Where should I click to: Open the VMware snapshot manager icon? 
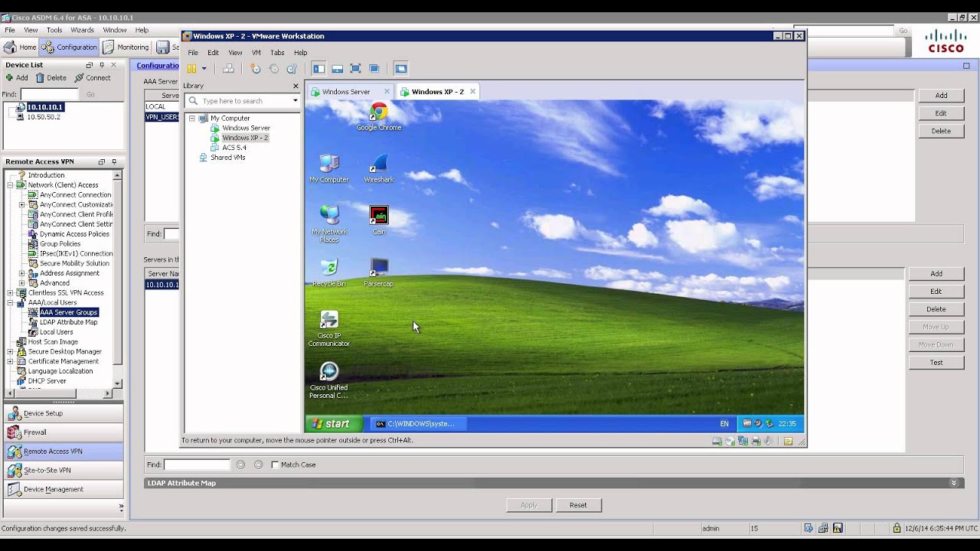click(x=292, y=69)
